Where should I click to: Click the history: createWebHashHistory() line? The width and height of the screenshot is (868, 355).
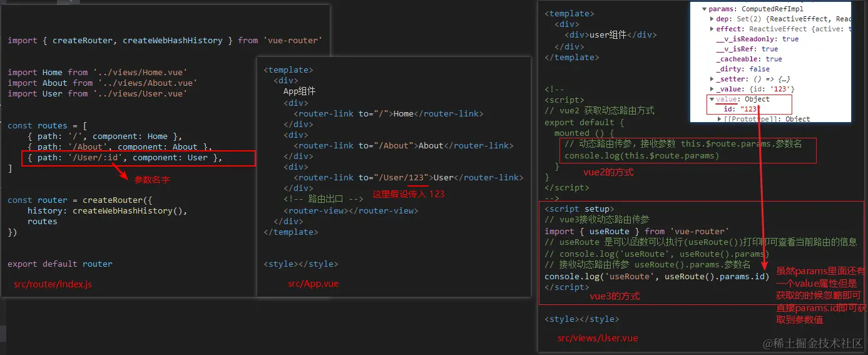click(x=108, y=210)
